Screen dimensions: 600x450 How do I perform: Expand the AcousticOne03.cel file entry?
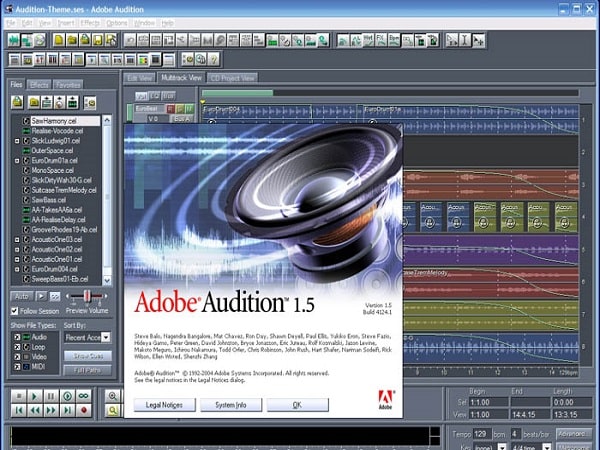click(17, 240)
